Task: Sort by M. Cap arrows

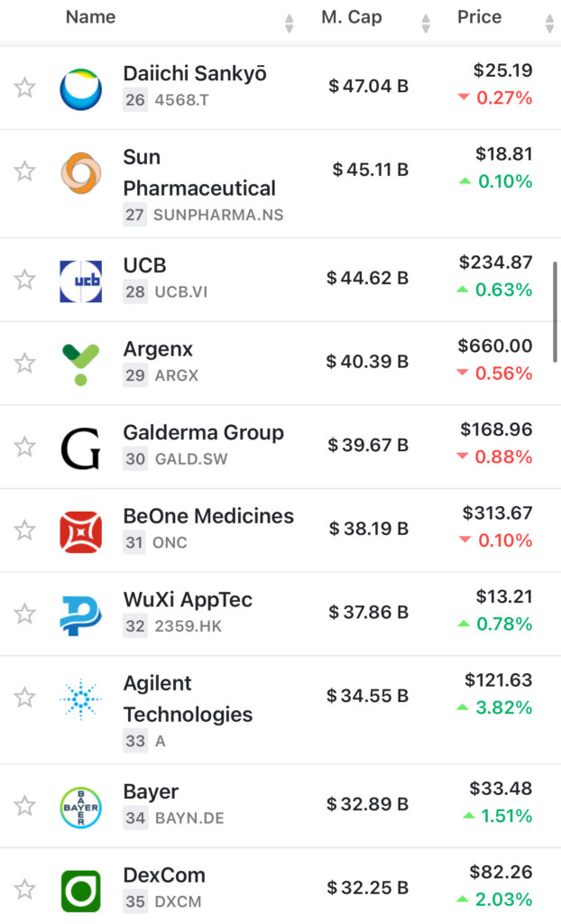Action: point(427,23)
